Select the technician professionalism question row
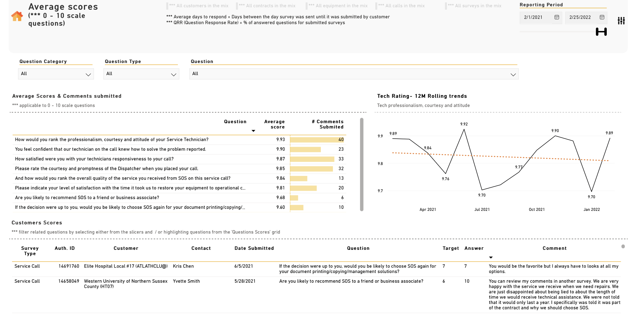Viewport: 644px width, 314px height. click(x=179, y=140)
